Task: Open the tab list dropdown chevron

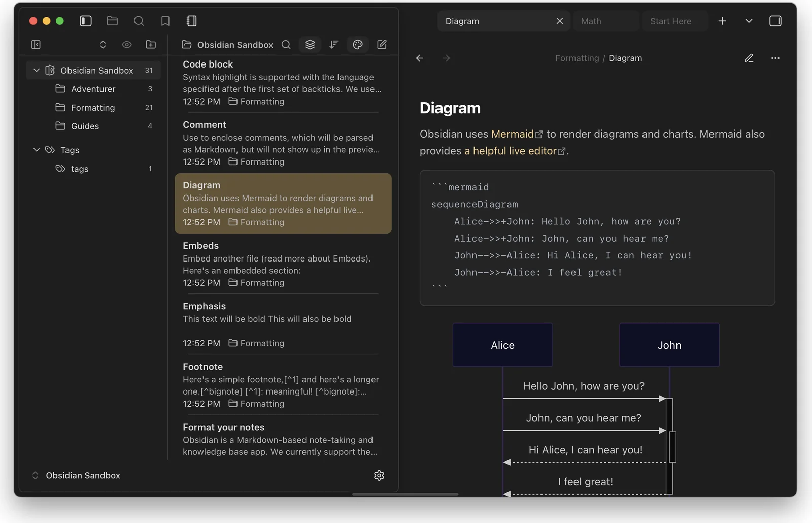Action: pos(749,21)
